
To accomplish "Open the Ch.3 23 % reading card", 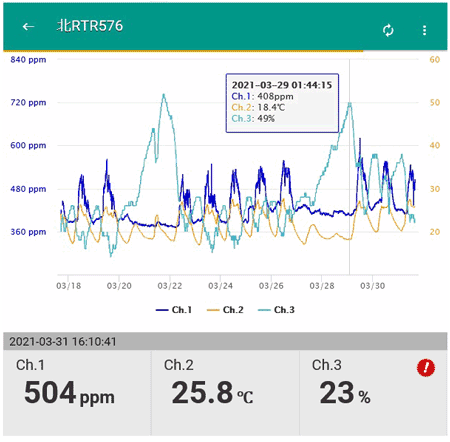I will tap(373, 393).
